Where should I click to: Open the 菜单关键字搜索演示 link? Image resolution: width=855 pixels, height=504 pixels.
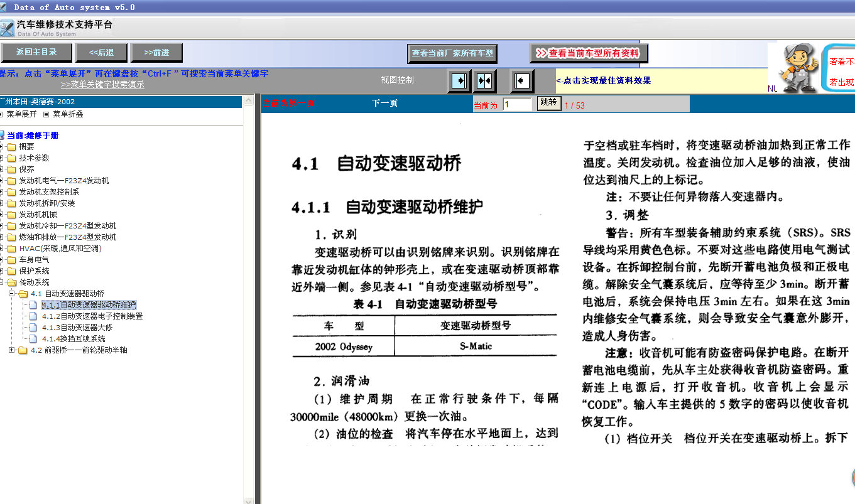click(102, 85)
